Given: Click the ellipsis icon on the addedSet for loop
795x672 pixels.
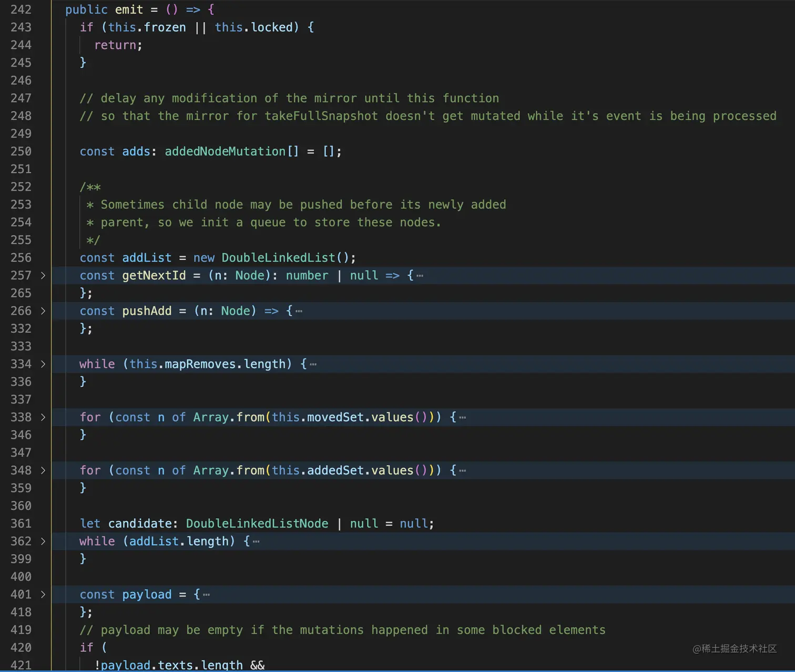Looking at the screenshot, I should point(462,470).
